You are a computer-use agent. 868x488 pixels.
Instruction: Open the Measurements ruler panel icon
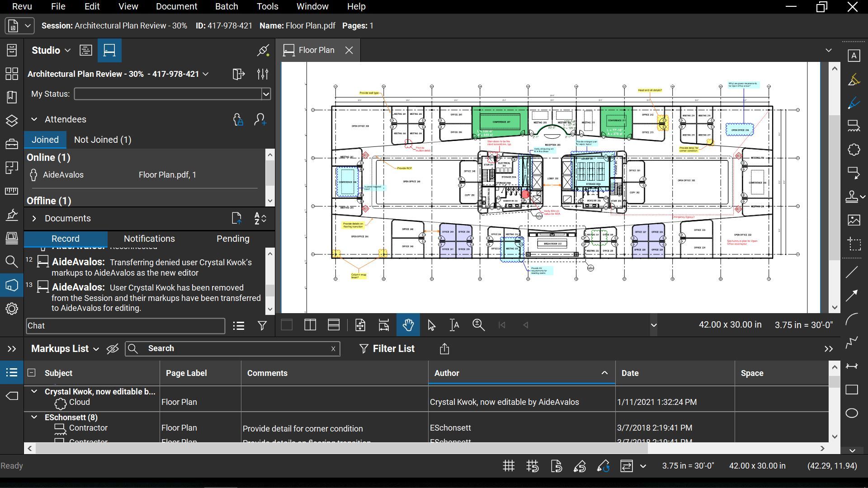[x=12, y=191]
